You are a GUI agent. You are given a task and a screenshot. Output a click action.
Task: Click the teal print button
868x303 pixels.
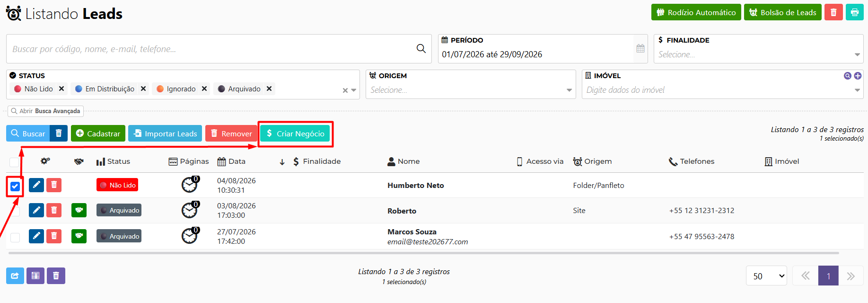pyautogui.click(x=854, y=12)
